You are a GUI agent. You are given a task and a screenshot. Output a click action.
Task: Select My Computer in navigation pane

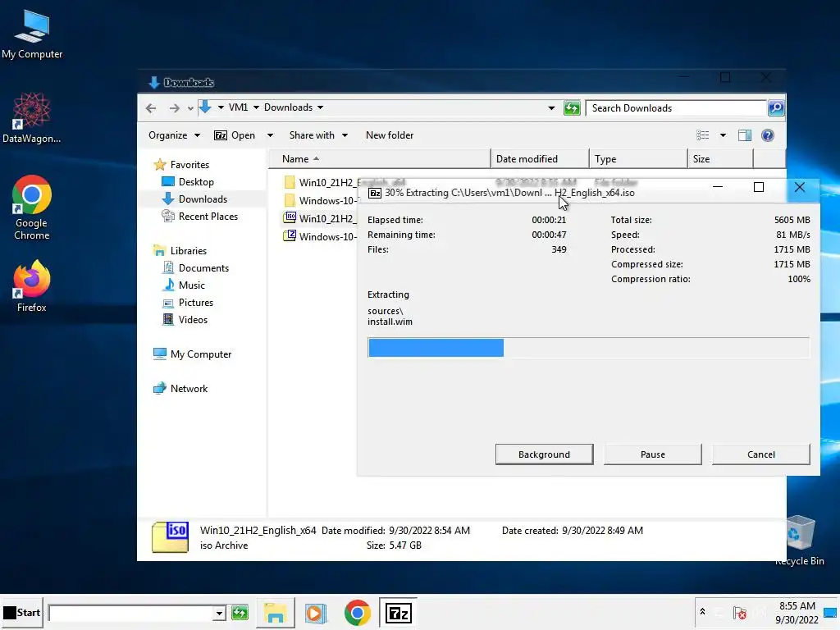pyautogui.click(x=193, y=354)
